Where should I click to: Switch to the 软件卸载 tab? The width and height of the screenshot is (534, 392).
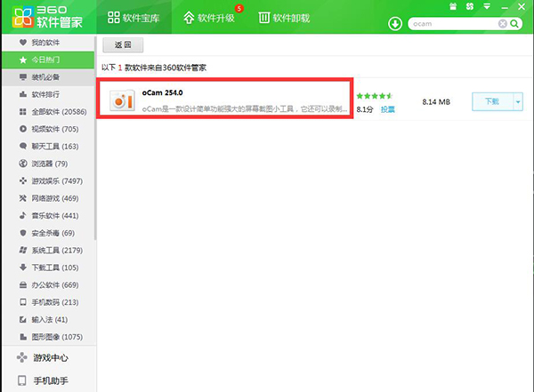(283, 18)
